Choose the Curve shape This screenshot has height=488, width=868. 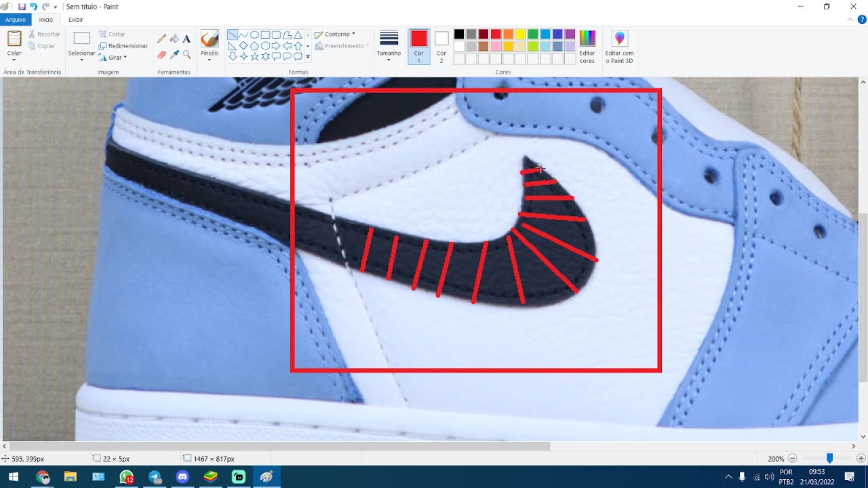243,35
